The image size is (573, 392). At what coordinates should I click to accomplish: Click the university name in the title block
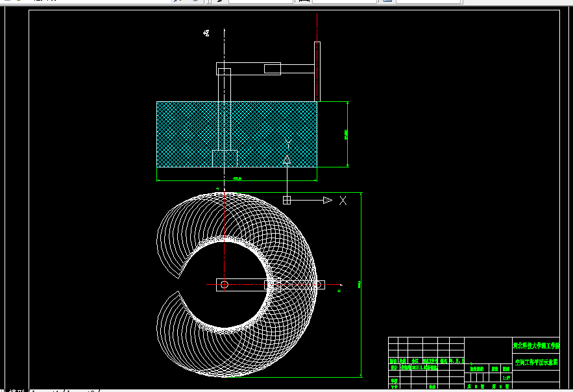coord(536,345)
